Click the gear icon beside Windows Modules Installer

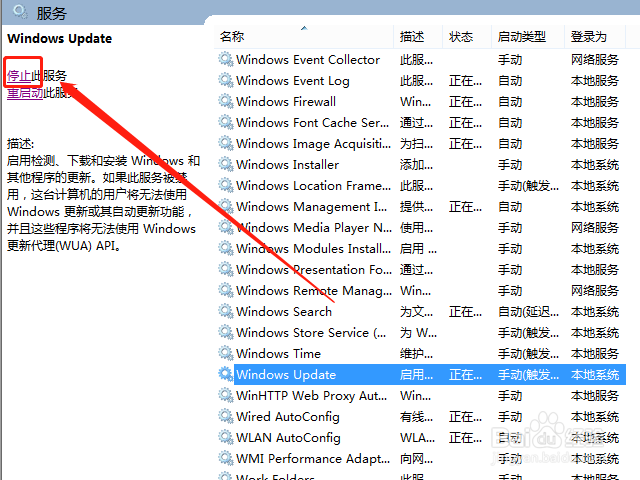(226, 249)
